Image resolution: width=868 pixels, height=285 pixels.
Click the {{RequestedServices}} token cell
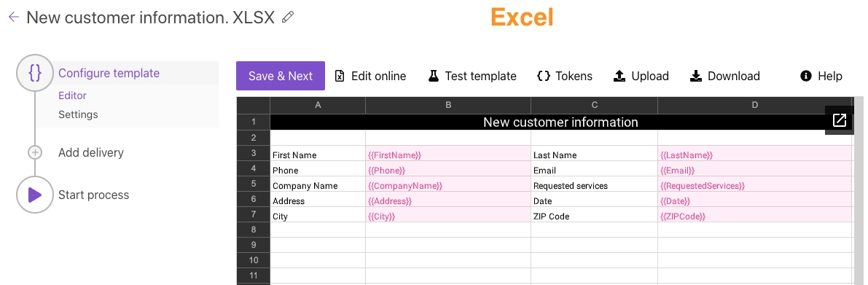(755, 184)
